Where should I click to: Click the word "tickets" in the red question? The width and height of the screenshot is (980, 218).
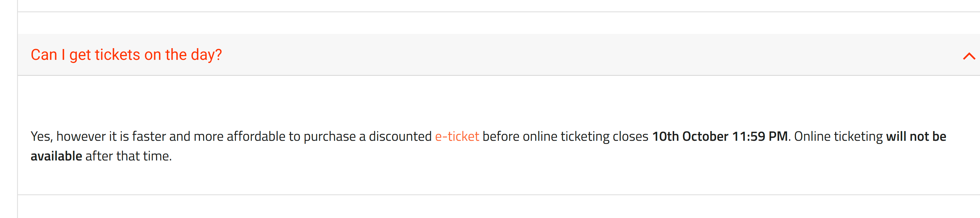(117, 55)
